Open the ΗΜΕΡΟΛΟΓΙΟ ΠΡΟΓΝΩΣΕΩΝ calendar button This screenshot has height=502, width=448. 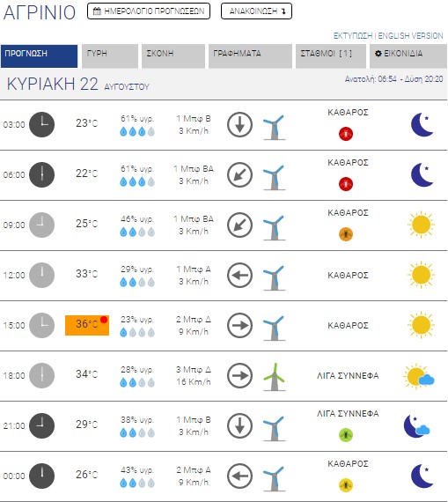click(149, 11)
